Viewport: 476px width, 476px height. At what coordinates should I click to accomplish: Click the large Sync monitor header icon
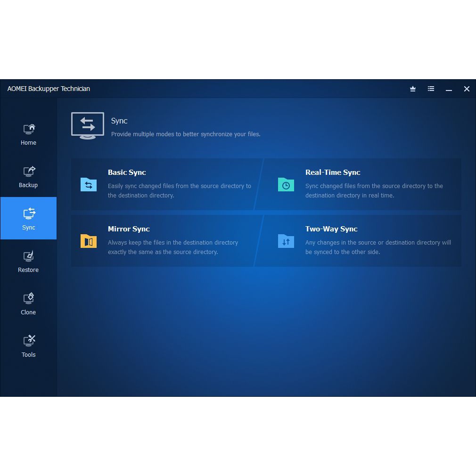tap(88, 126)
